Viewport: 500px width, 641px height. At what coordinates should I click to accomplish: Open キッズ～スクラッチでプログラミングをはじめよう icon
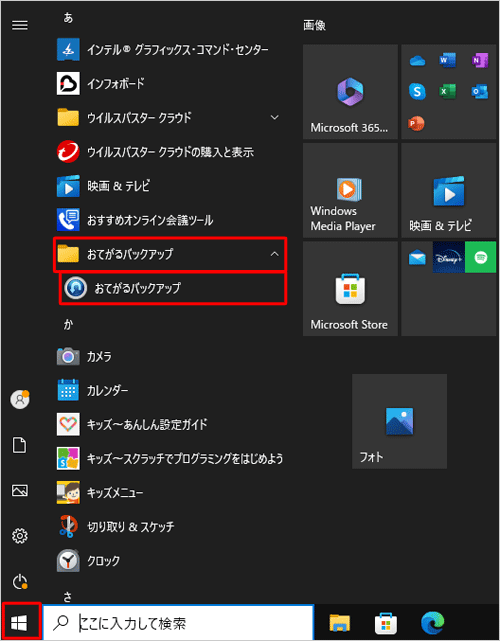point(68,459)
